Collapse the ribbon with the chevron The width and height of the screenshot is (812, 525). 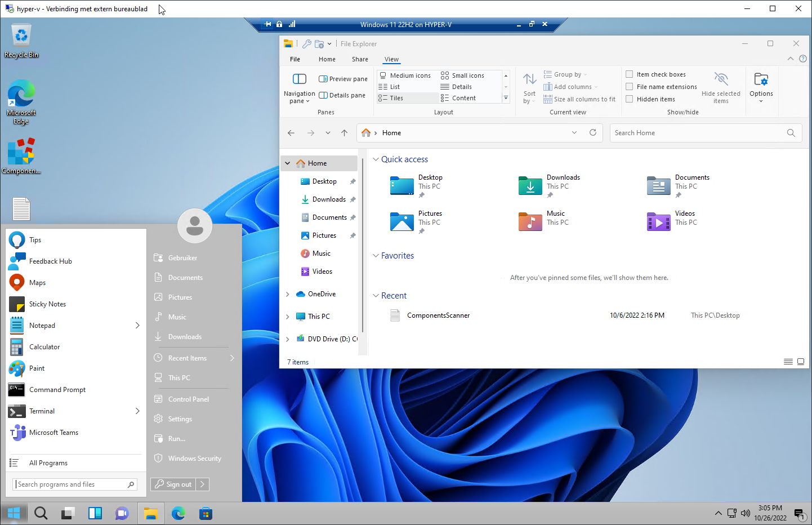click(x=791, y=59)
